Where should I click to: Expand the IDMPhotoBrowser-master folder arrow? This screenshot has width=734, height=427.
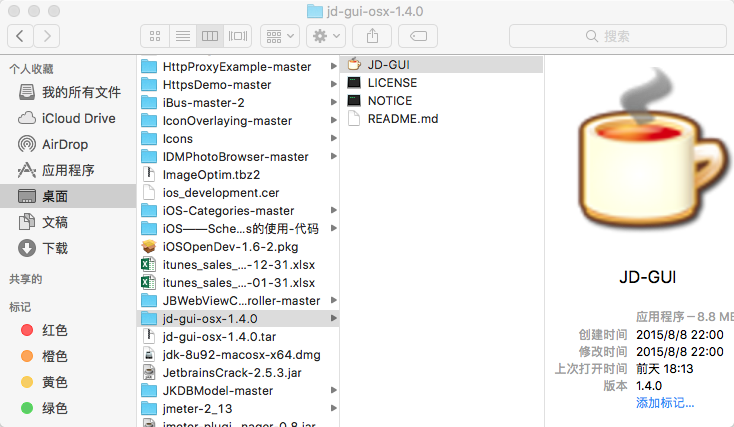coord(333,156)
